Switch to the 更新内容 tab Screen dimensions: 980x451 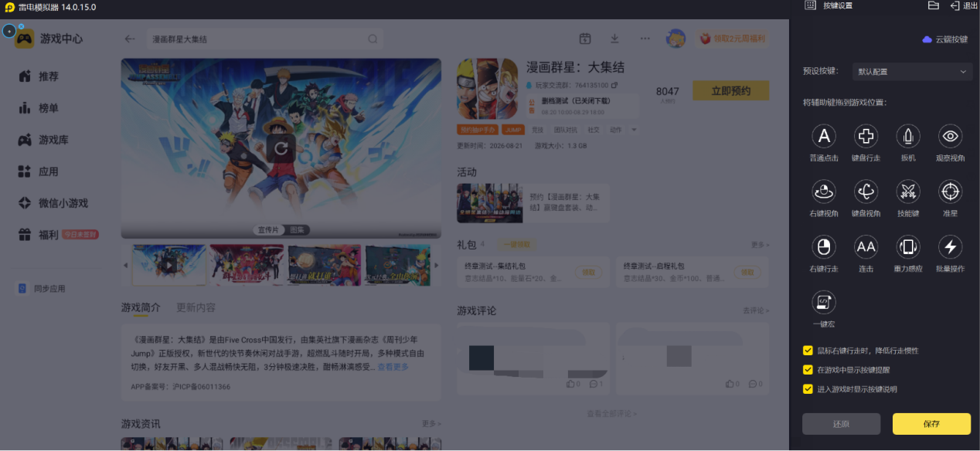point(196,307)
